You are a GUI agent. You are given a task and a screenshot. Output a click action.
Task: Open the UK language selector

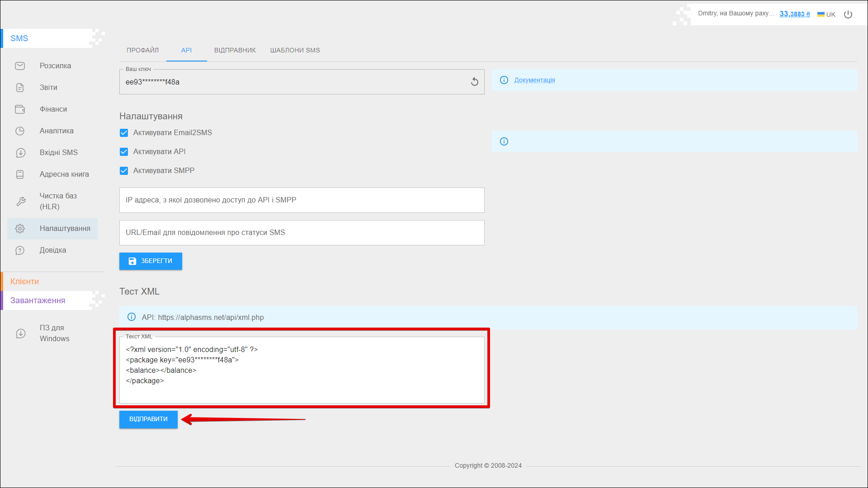coord(826,14)
